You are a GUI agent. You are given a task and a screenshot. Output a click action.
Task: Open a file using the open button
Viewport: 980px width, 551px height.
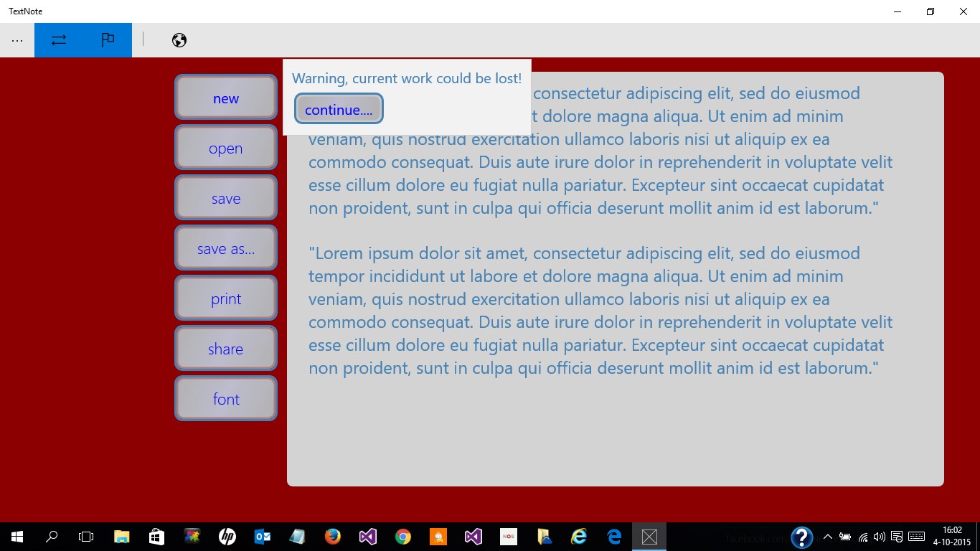pos(225,148)
